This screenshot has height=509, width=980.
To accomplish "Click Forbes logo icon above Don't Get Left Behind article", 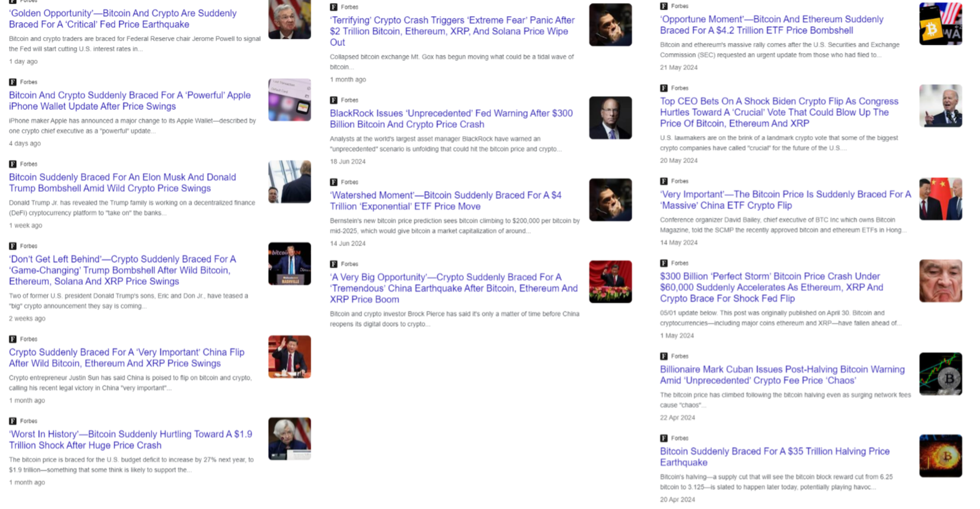I will 13,246.
